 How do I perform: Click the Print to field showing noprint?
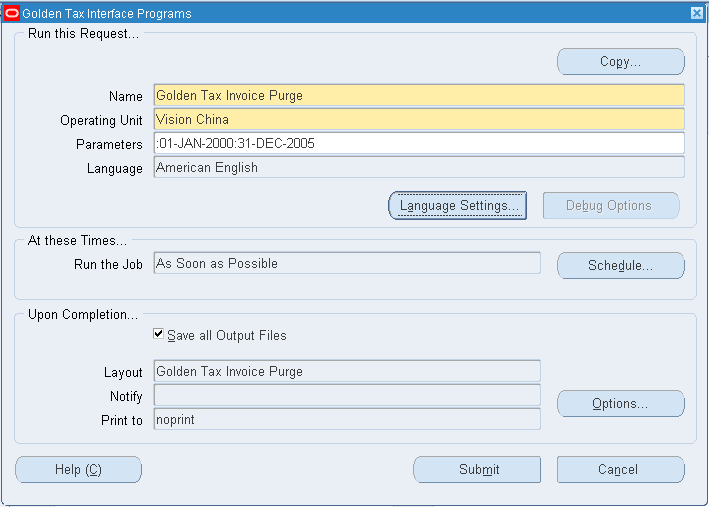point(347,419)
